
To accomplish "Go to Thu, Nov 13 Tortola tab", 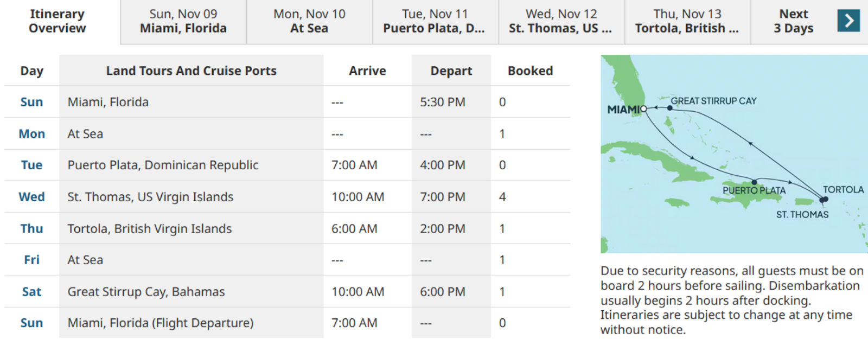I will pos(687,21).
